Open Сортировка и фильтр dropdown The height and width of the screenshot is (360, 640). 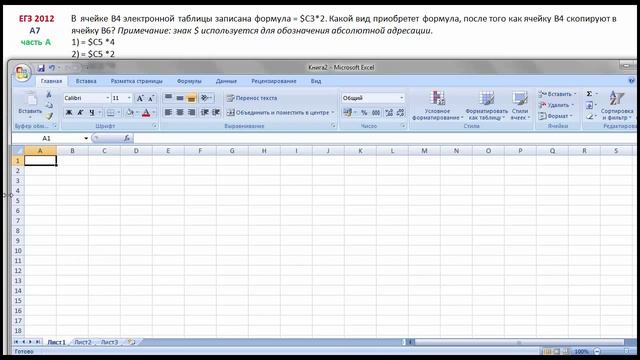pyautogui.click(x=617, y=106)
